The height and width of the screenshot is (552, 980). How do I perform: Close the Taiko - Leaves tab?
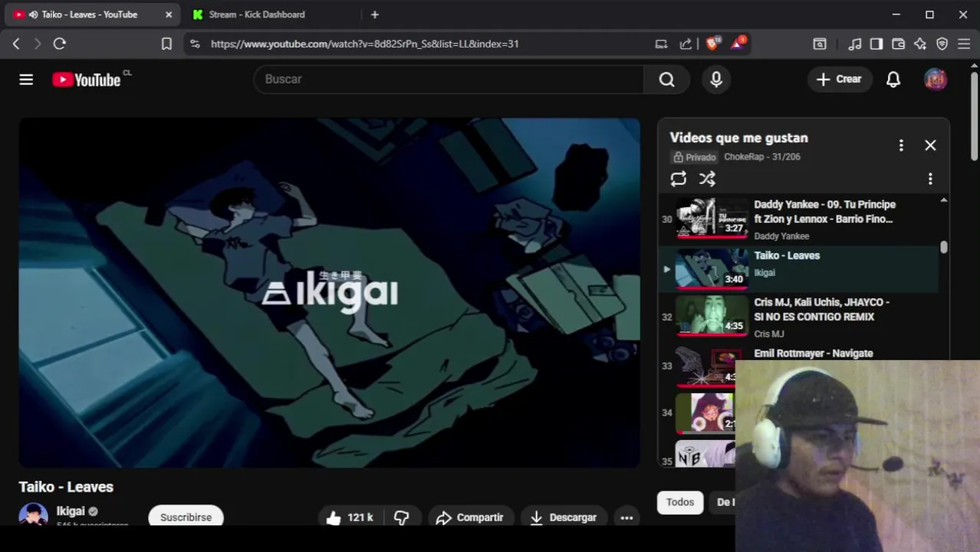click(169, 15)
